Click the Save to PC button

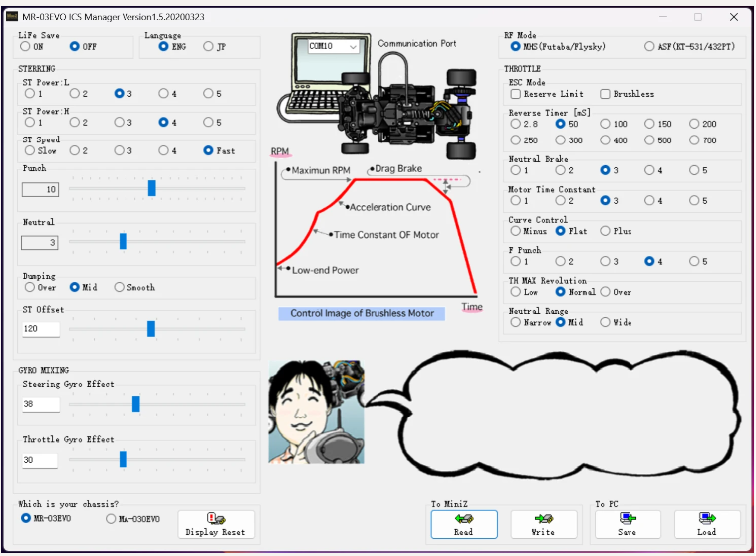point(627,524)
